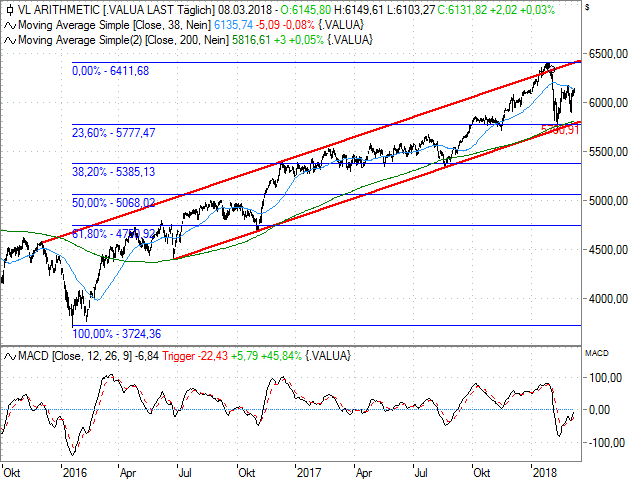
Task: Click the 38-day average value 6135,74
Action: (x=233, y=25)
